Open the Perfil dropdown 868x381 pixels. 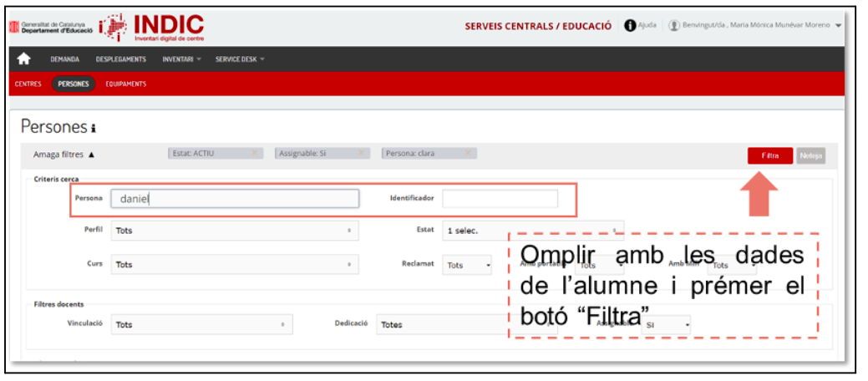[234, 230]
